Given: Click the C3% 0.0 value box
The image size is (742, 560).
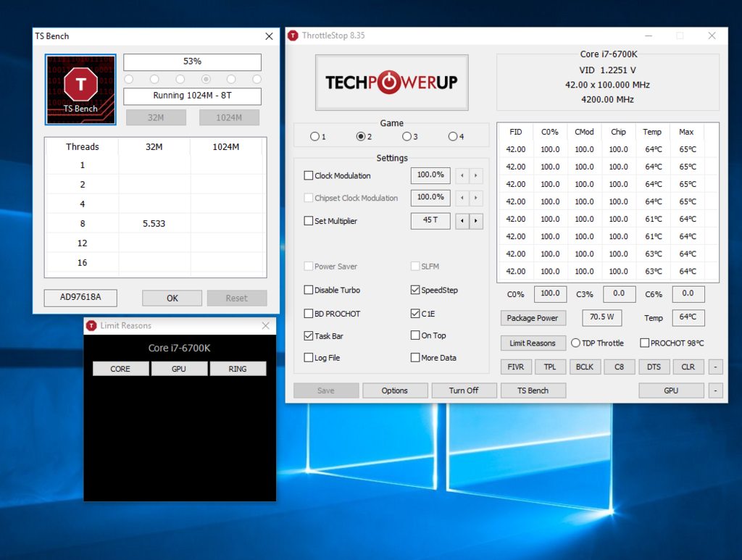Looking at the screenshot, I should click(x=619, y=293).
